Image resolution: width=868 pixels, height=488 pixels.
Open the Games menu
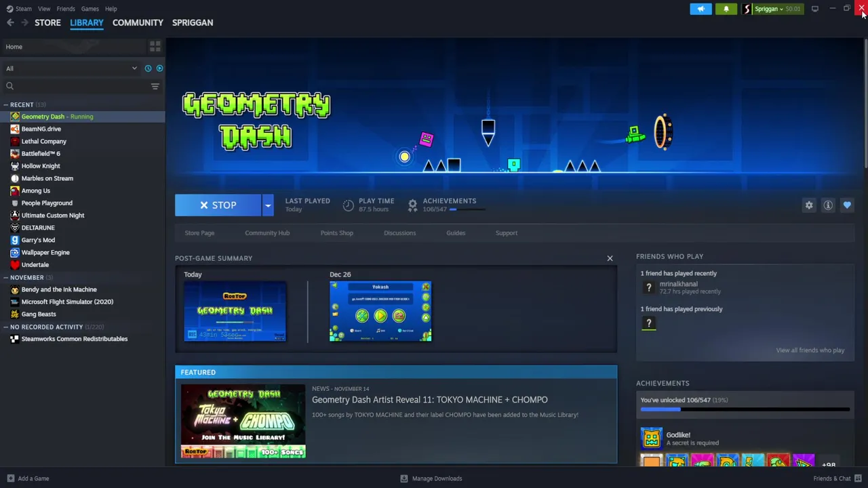90,9
